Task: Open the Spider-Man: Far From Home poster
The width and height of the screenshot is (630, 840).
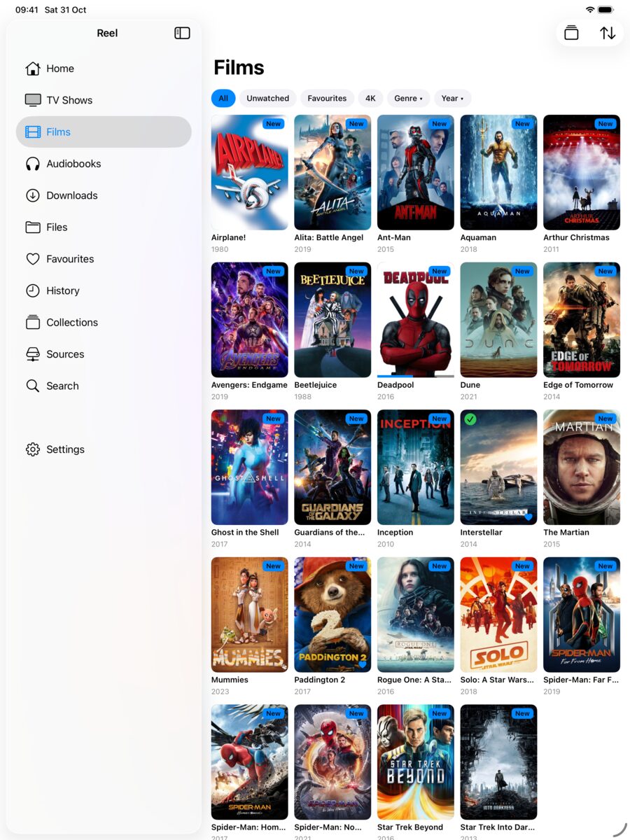Action: click(x=582, y=615)
